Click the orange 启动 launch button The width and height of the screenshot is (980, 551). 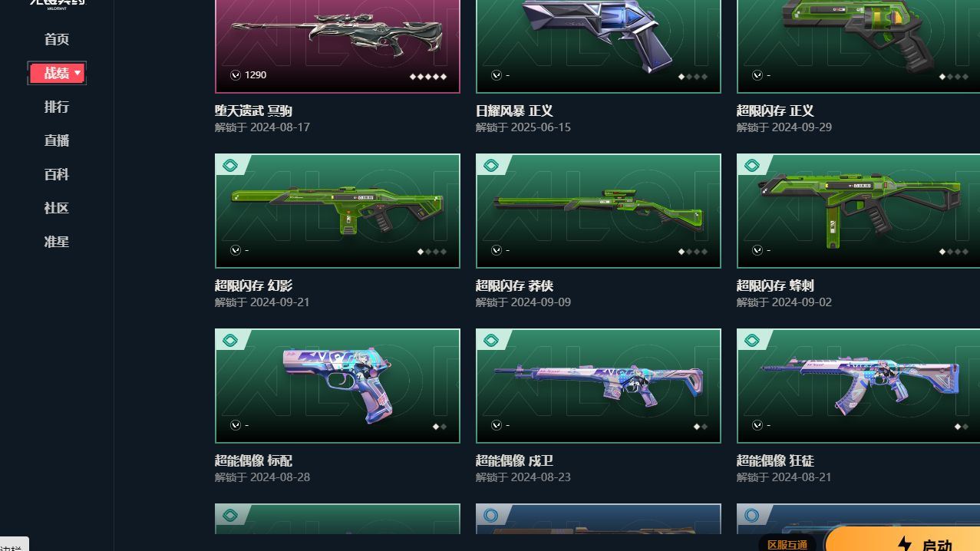[902, 539]
